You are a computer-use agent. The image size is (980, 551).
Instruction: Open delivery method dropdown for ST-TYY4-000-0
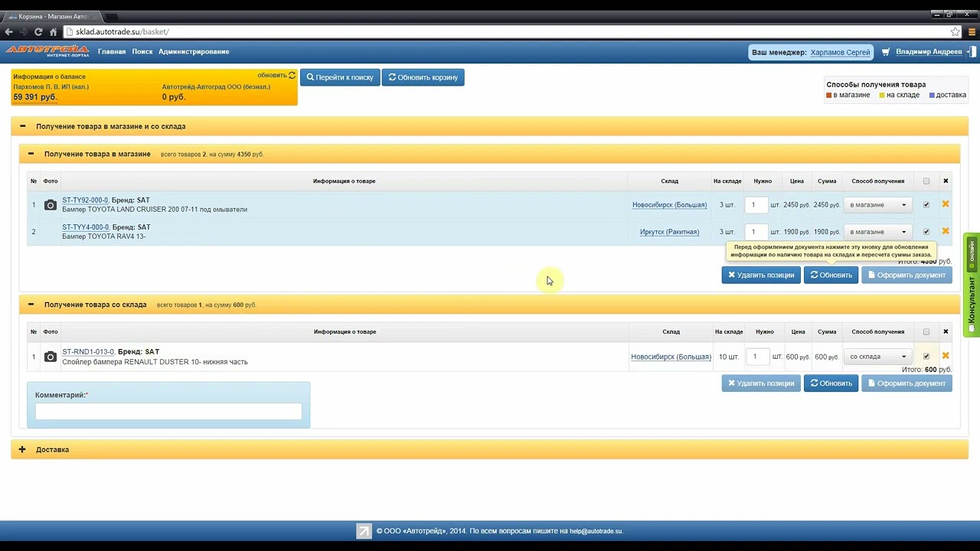tap(878, 232)
